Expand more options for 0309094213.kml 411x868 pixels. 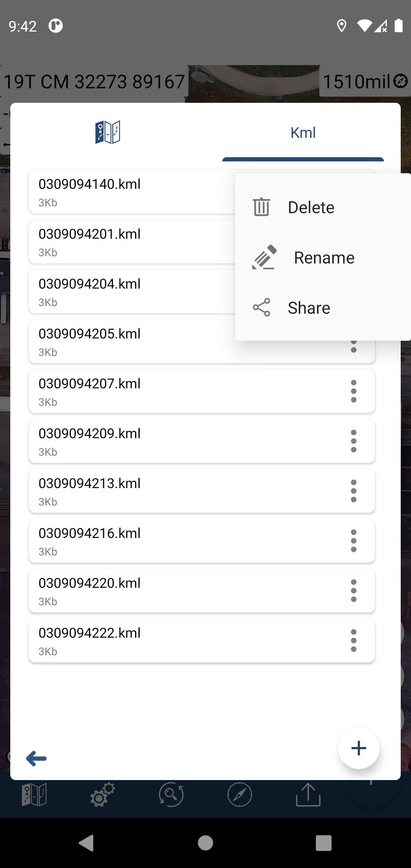click(x=354, y=491)
